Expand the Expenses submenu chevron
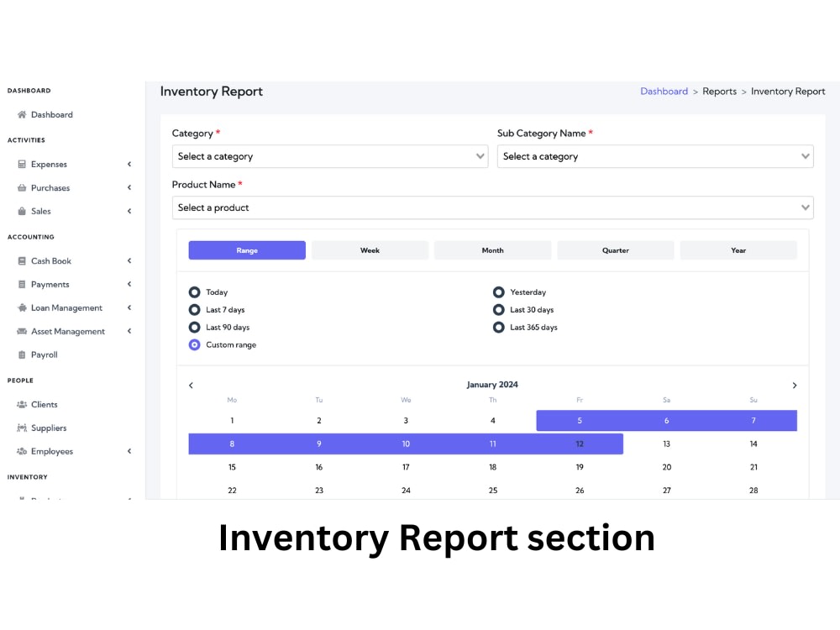This screenshot has width=840, height=630. 129,164
